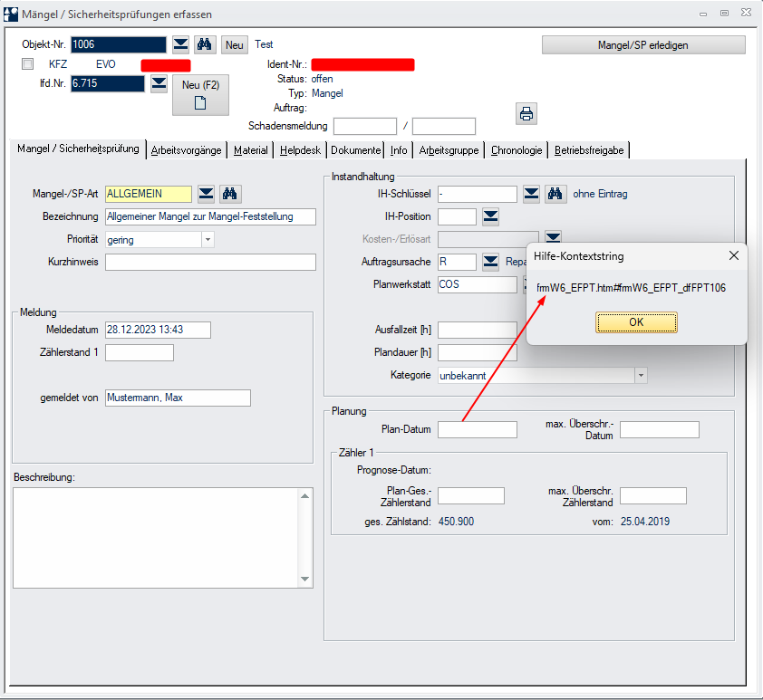Viewport: 763px width, 700px height.
Task: Click the Mangel/SP erledigen button
Action: tap(643, 45)
